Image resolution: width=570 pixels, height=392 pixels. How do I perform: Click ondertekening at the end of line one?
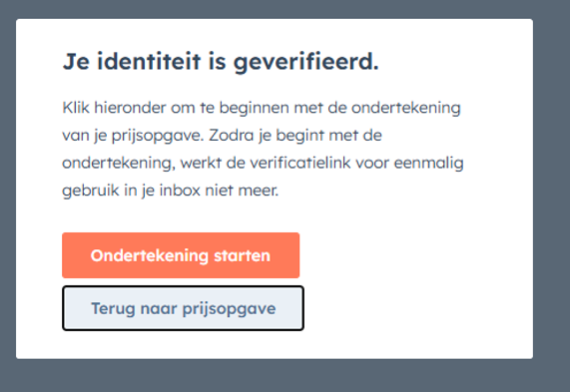[406, 109]
